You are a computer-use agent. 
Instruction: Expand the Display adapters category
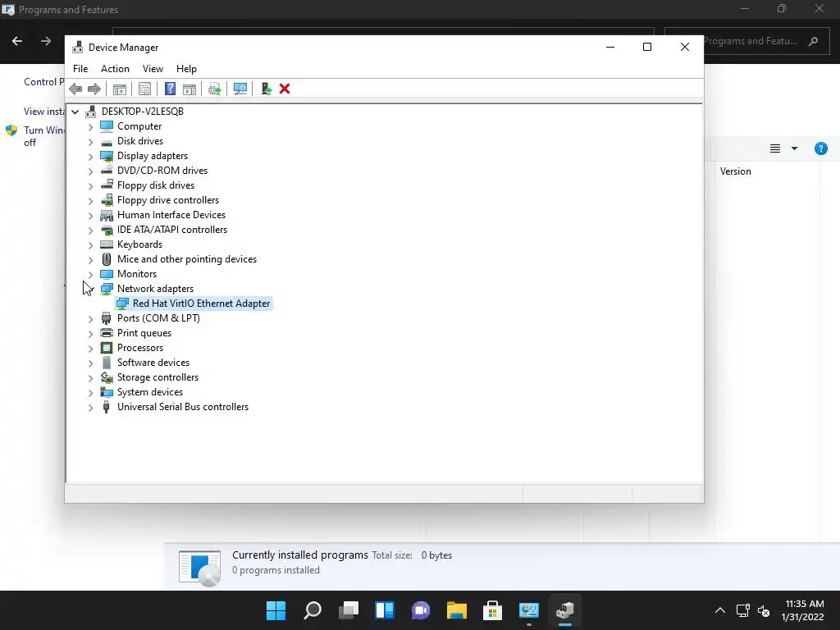90,157
